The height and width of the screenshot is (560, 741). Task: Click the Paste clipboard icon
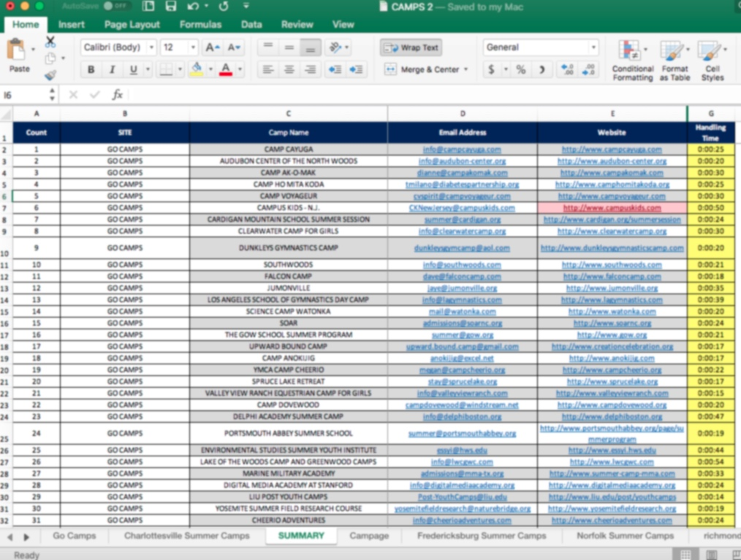coord(16,49)
